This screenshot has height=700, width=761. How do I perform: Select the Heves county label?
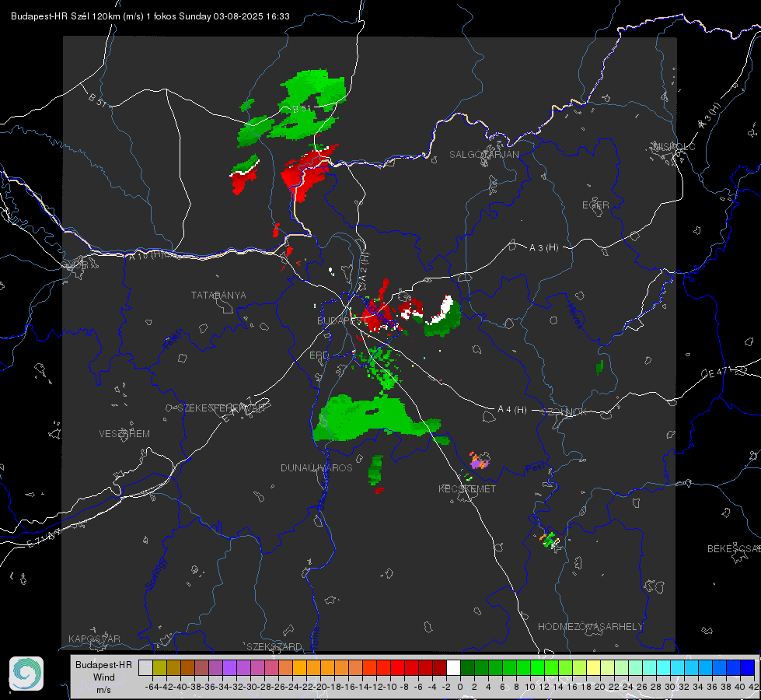574,316
